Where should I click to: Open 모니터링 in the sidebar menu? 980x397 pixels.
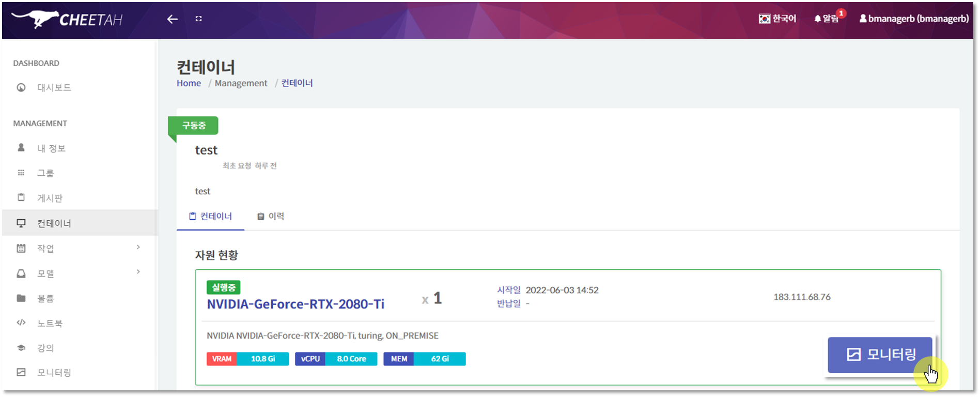pos(54,373)
